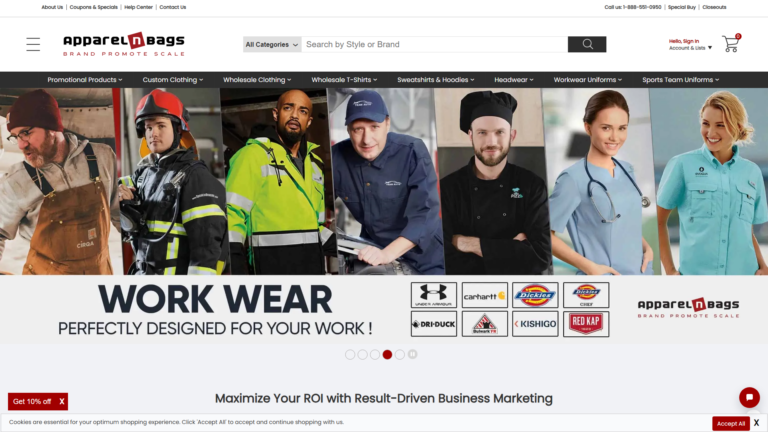The height and width of the screenshot is (432, 768).
Task: Select the Carhartt brand logo
Action: [x=484, y=295]
